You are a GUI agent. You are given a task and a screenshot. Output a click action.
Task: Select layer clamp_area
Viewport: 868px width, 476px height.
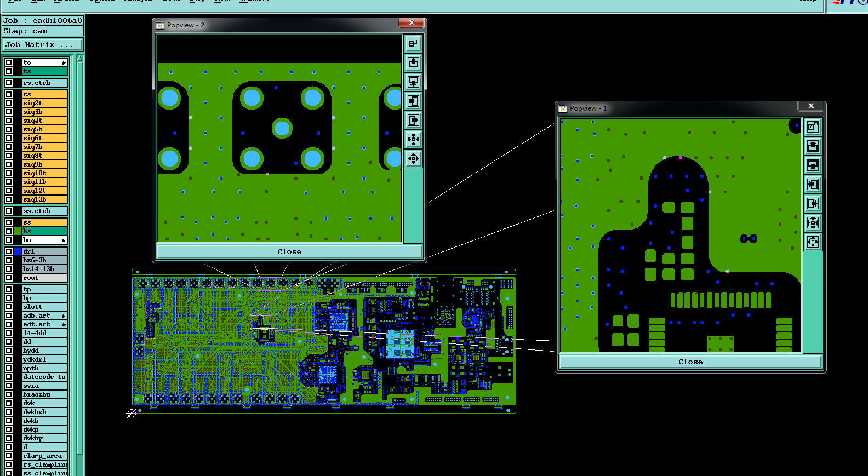coord(44,456)
